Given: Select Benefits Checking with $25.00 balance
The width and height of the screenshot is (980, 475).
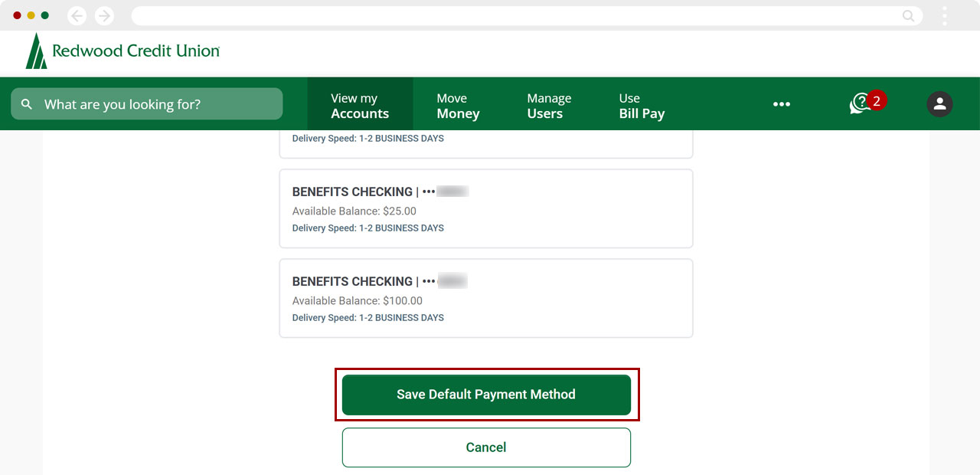Looking at the screenshot, I should 486,208.
